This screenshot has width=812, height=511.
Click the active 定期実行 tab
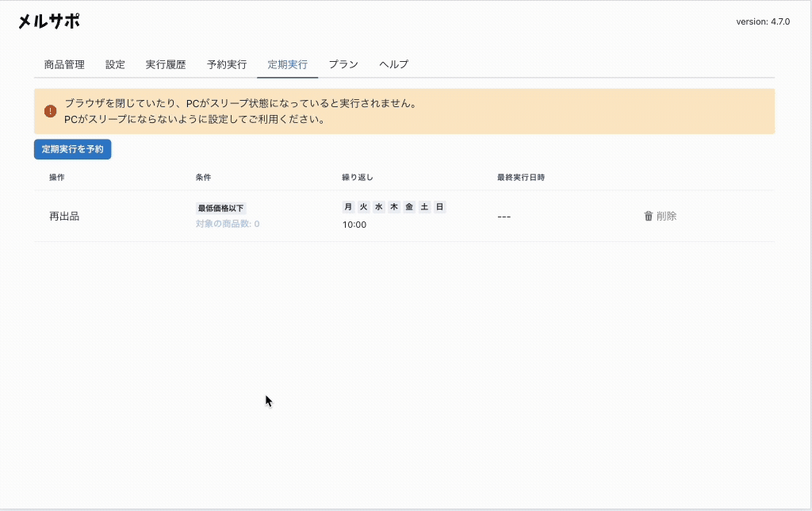pyautogui.click(x=287, y=64)
